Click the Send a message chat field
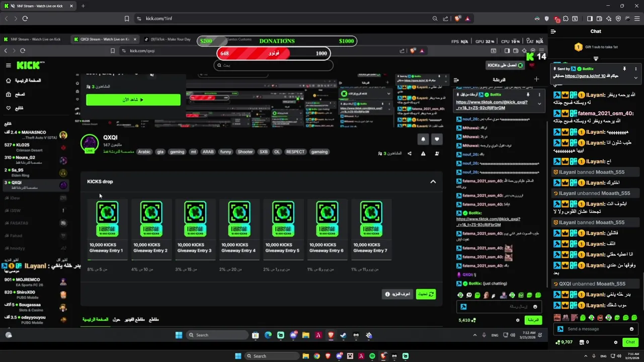 click(x=596, y=329)
